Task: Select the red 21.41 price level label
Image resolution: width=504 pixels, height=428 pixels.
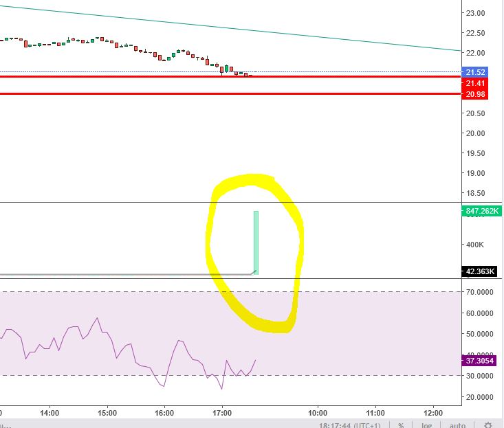Action: click(x=476, y=83)
